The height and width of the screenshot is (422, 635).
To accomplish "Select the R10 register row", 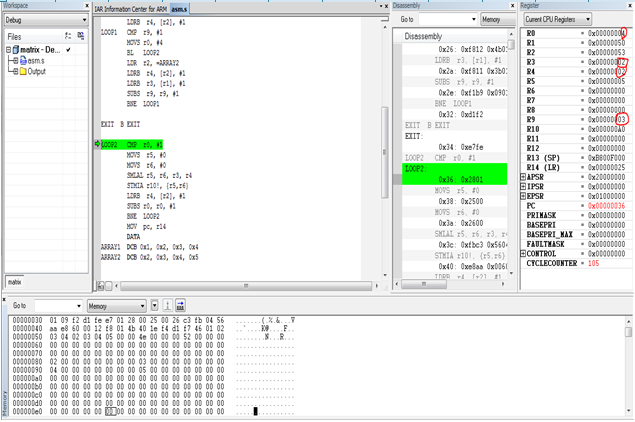I will coord(575,129).
